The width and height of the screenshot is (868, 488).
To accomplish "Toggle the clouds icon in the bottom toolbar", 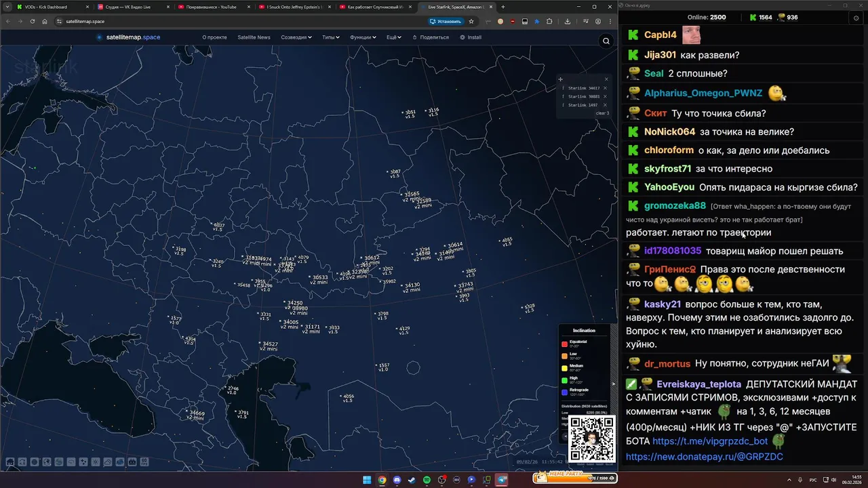I will (108, 462).
